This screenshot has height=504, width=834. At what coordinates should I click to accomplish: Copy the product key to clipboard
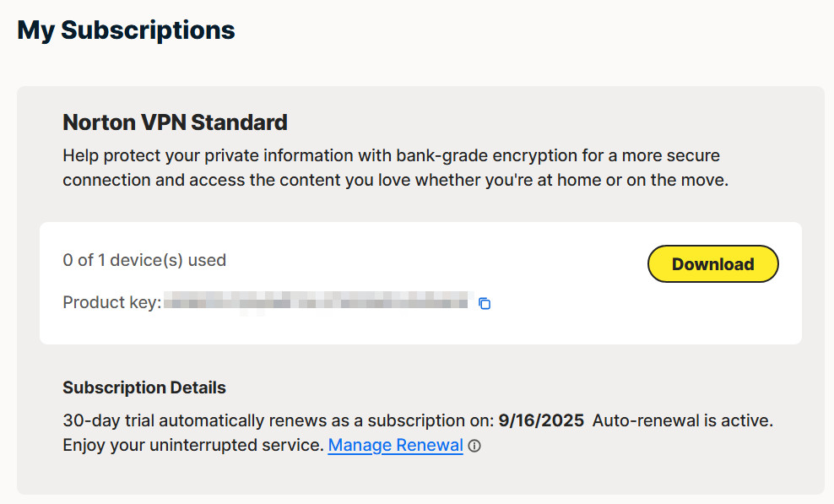coord(485,303)
